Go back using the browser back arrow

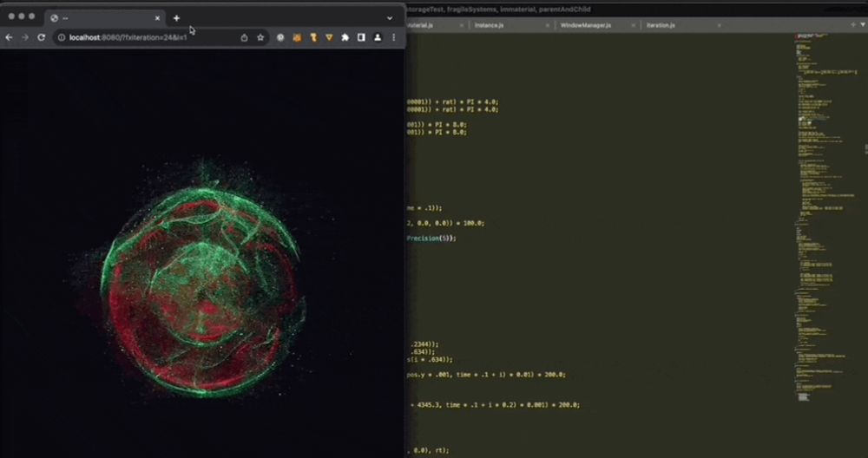coord(9,37)
